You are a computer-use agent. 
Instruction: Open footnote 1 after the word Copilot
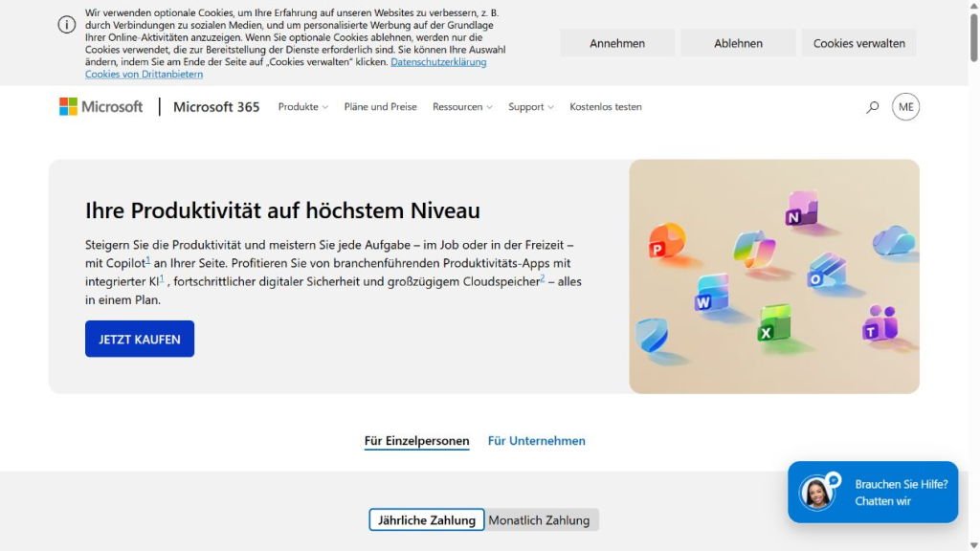pyautogui.click(x=148, y=260)
